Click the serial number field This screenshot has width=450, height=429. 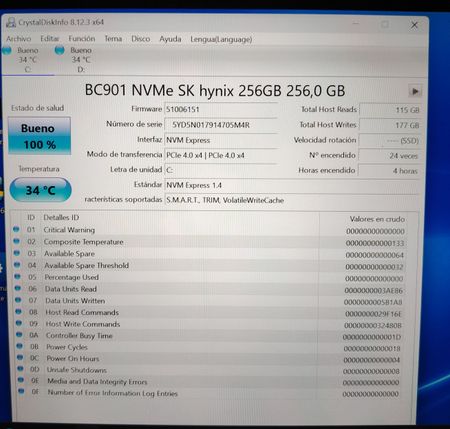tap(221, 125)
